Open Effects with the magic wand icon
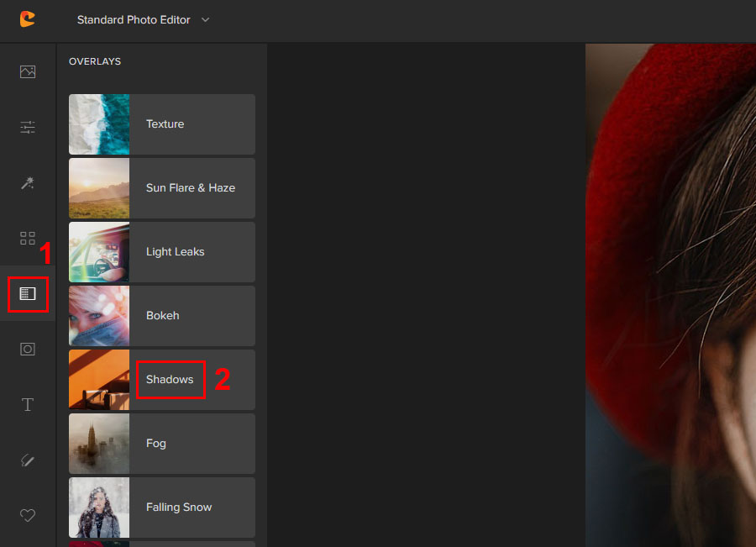The width and height of the screenshot is (756, 547). [28, 182]
